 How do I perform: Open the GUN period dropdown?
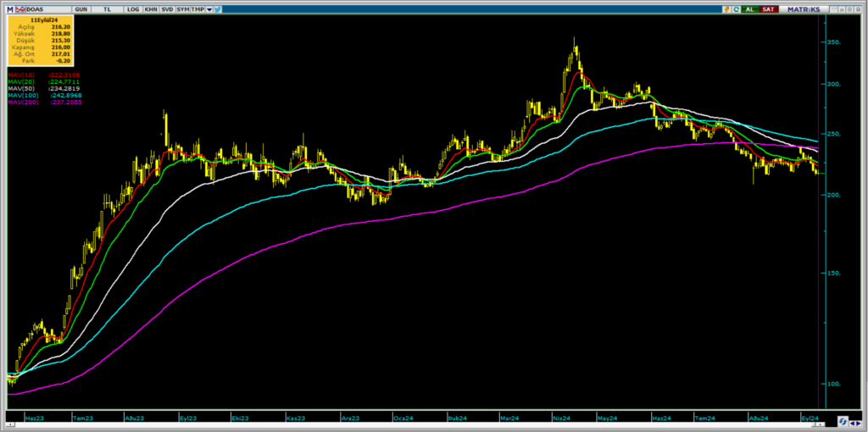(x=81, y=8)
